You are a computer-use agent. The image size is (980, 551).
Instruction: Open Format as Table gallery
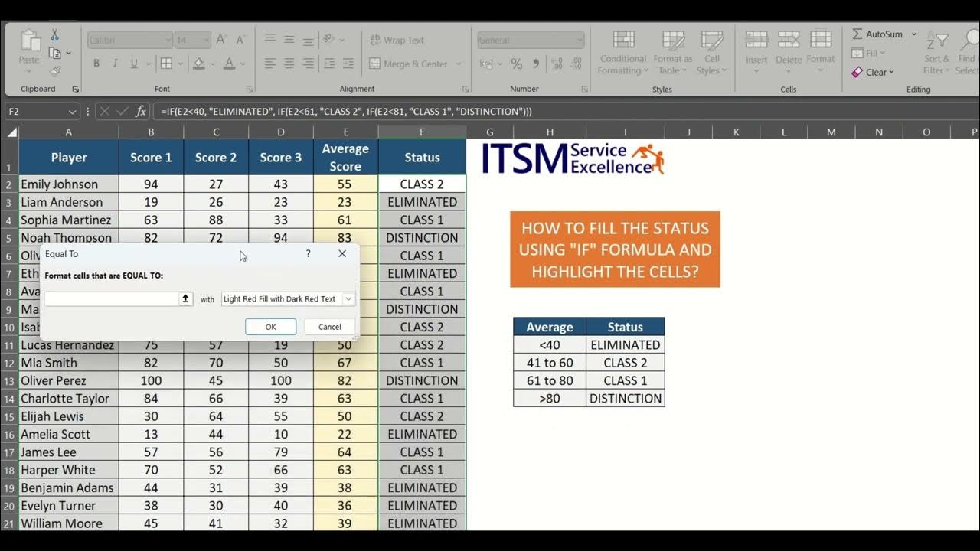pyautogui.click(x=672, y=52)
